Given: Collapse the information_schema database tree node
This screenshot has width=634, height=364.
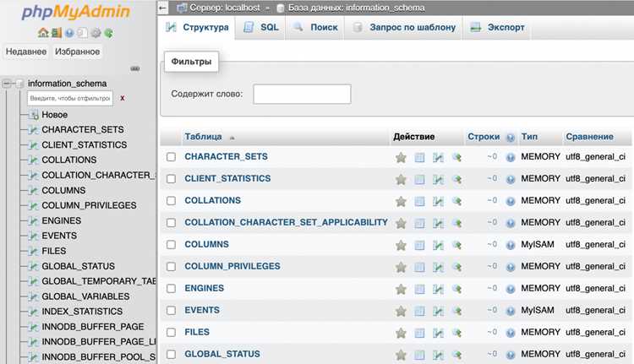Looking at the screenshot, I should [7, 84].
